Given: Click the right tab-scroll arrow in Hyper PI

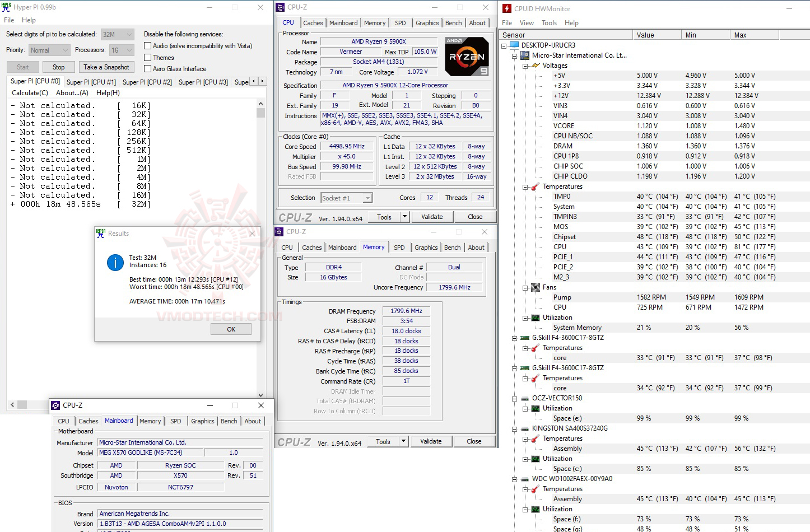Looking at the screenshot, I should [x=262, y=81].
